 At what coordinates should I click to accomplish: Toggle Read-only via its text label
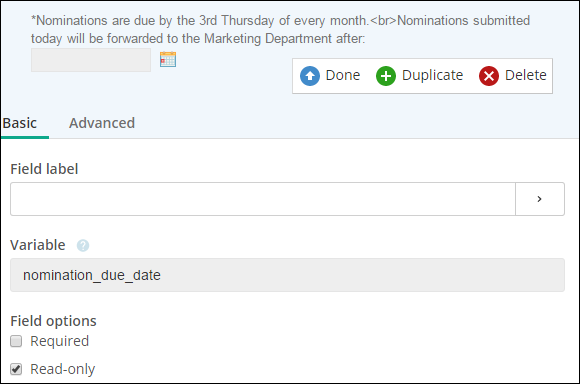coord(63,369)
